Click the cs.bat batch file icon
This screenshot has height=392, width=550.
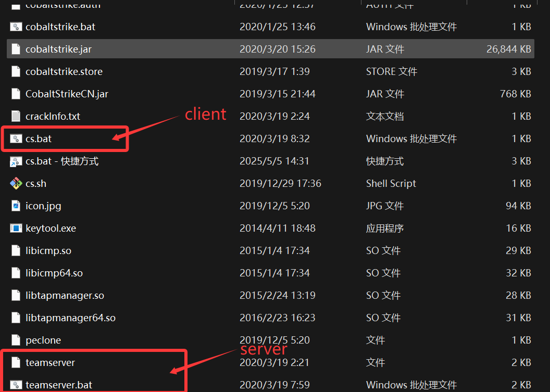[x=16, y=139]
